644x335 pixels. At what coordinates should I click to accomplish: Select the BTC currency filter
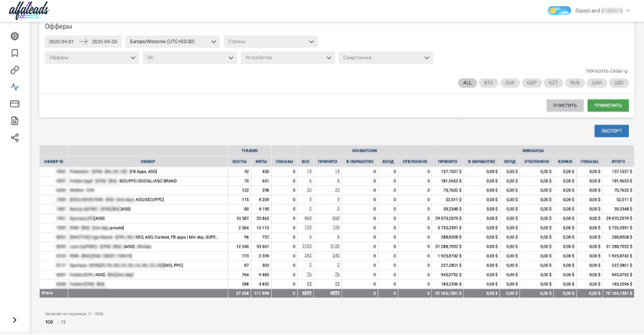coord(489,83)
